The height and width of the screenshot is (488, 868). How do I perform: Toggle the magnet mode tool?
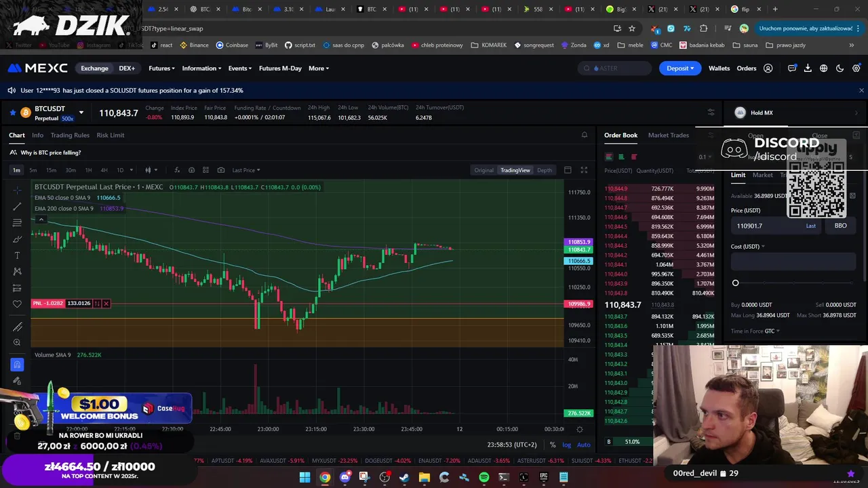point(17,365)
